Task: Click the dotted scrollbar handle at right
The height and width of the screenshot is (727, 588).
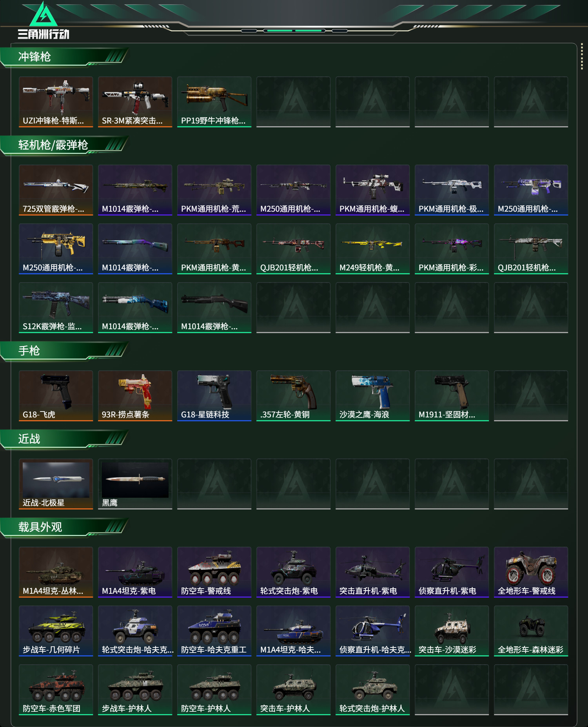Action: [582, 58]
